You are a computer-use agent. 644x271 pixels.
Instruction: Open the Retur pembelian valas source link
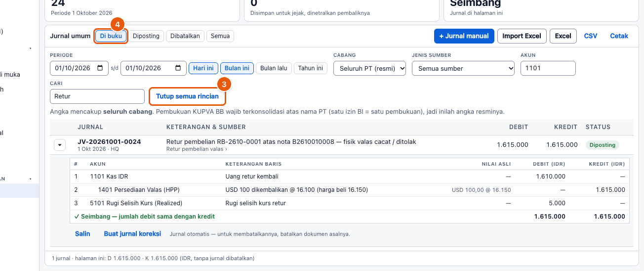pyautogui.click(x=197, y=149)
